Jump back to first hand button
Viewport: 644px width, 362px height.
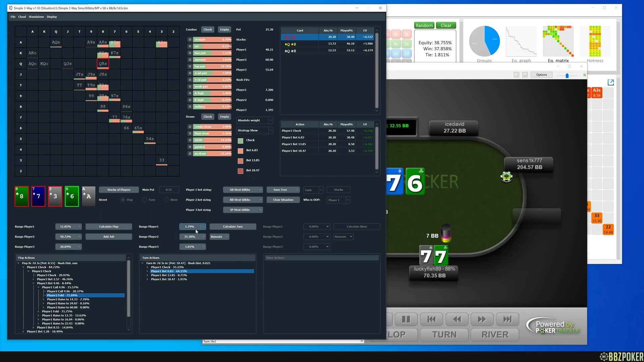[x=431, y=319]
